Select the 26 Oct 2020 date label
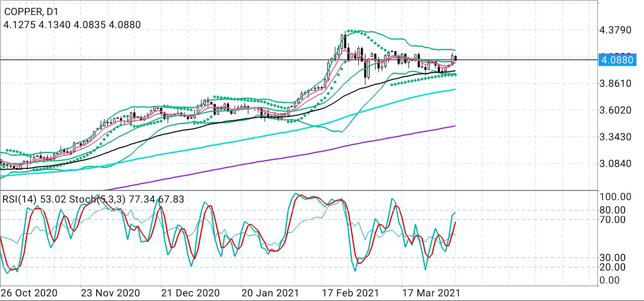Image resolution: width=644 pixels, height=301 pixels. tap(29, 293)
